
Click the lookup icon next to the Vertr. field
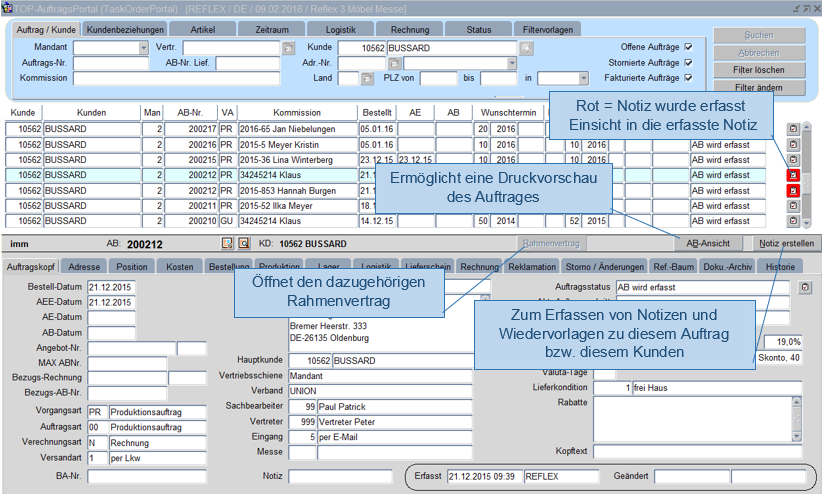click(x=288, y=48)
